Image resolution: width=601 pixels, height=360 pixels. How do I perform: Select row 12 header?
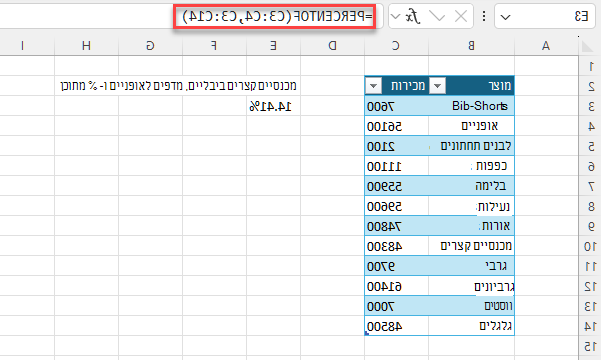pos(590,286)
